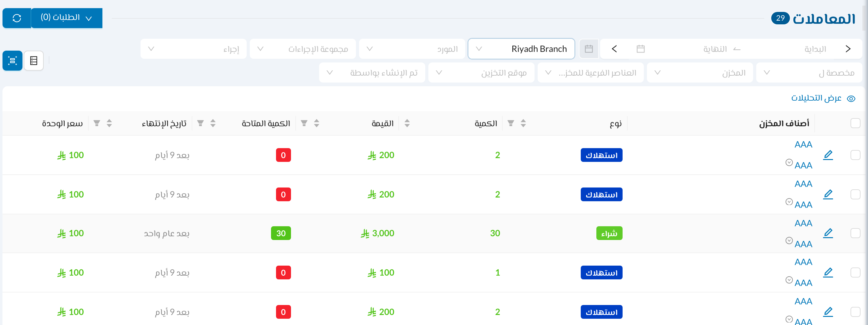Open the إجراء dropdown
The image size is (868, 325).
[x=193, y=49]
